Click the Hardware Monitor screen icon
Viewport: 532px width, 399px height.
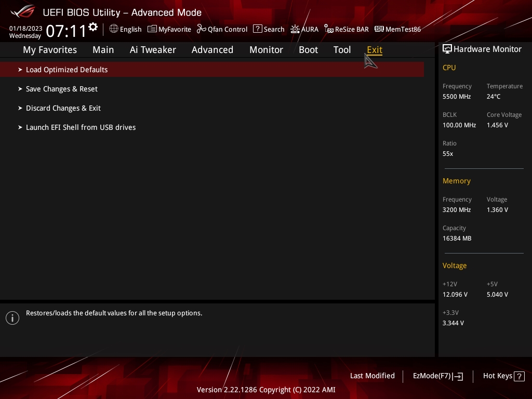(x=447, y=49)
